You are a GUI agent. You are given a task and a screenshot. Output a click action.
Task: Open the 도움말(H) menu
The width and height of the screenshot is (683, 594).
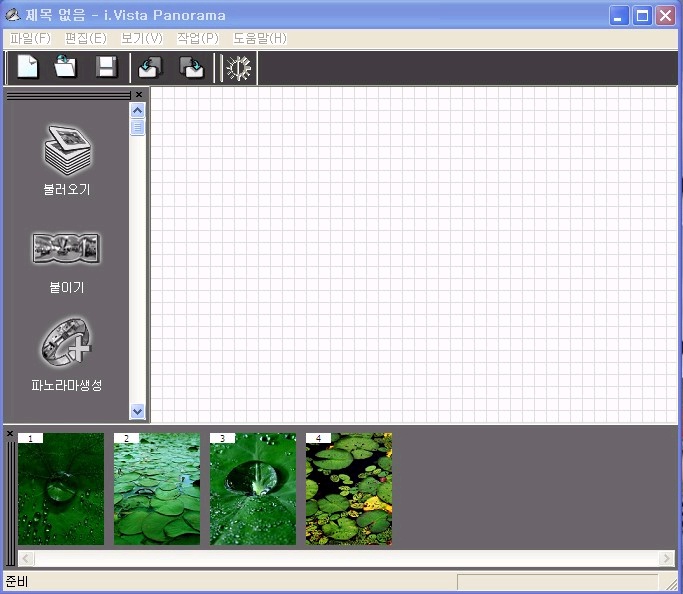[x=259, y=38]
